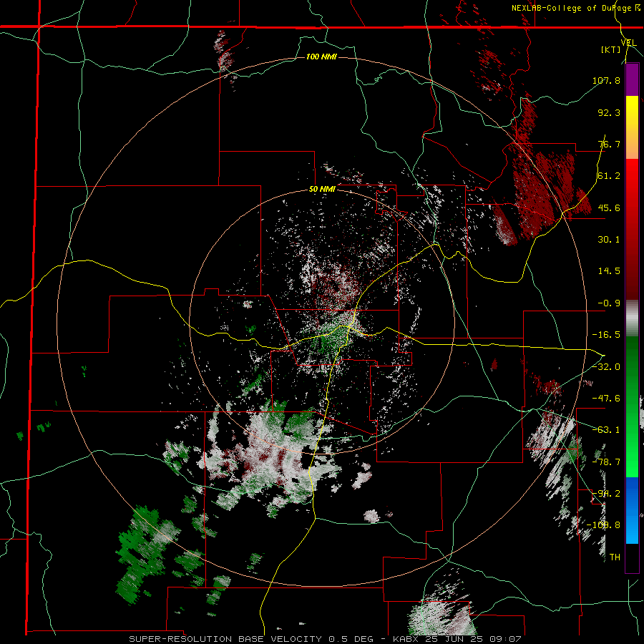This screenshot has height=644, width=644.
Task: Select the -94.2 scale value
Action: click(606, 494)
